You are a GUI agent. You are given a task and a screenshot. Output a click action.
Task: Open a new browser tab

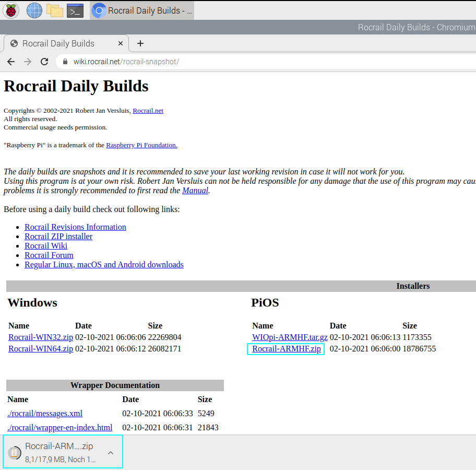pos(140,43)
